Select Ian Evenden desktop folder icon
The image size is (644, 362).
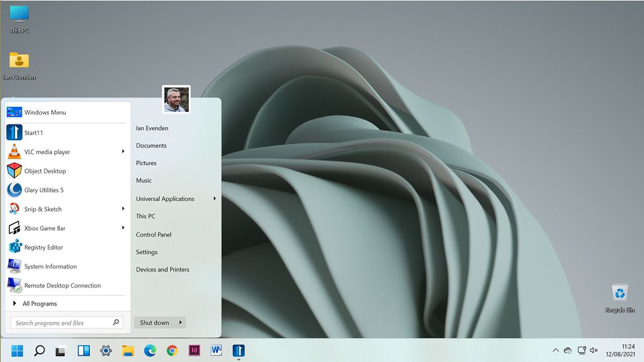19,66
